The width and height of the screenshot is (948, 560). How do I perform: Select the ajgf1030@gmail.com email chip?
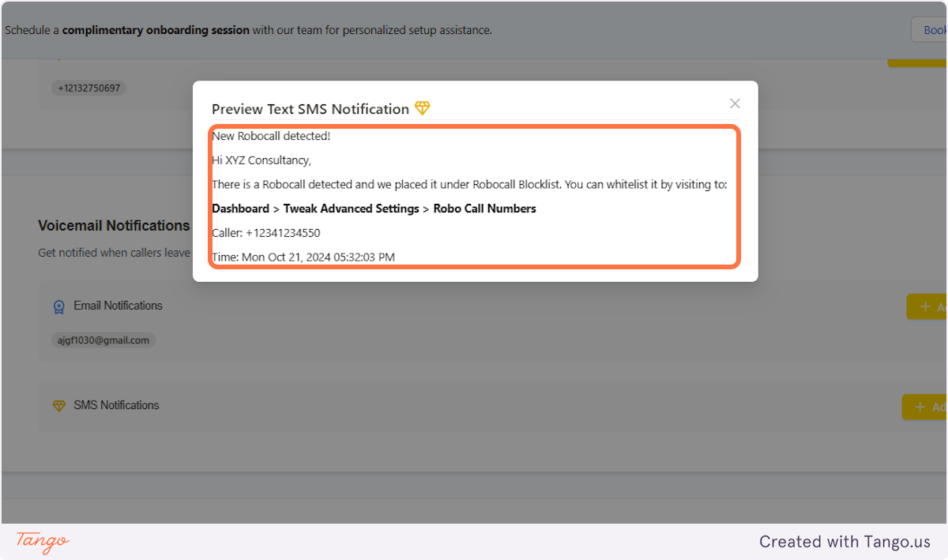click(103, 340)
